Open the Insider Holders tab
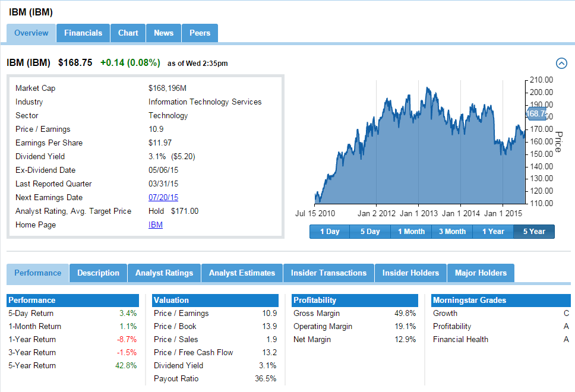 pos(410,273)
